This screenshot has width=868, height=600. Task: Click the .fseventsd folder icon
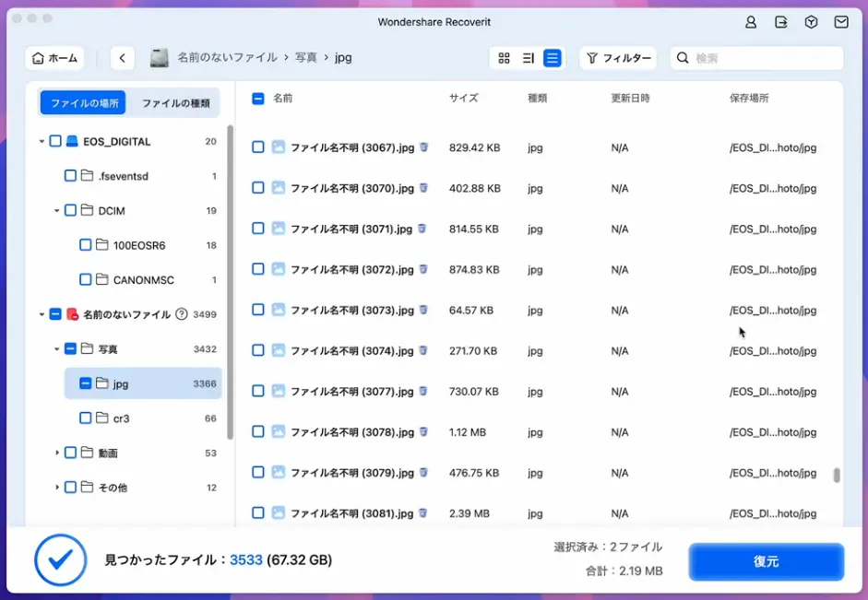click(87, 176)
